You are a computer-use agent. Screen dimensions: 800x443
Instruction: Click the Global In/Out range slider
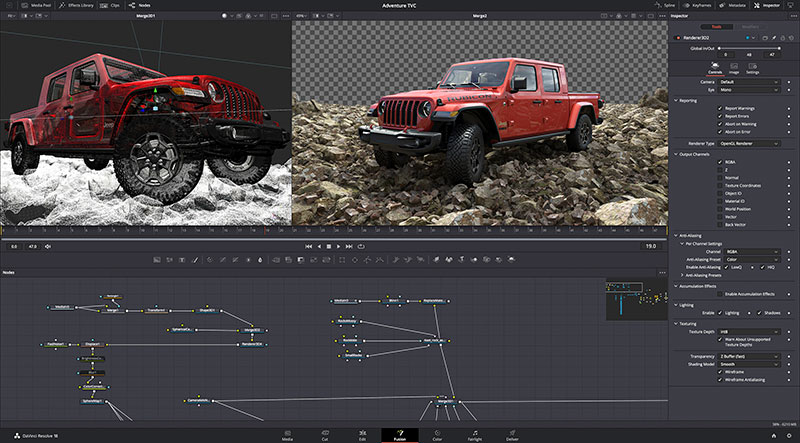tap(749, 48)
